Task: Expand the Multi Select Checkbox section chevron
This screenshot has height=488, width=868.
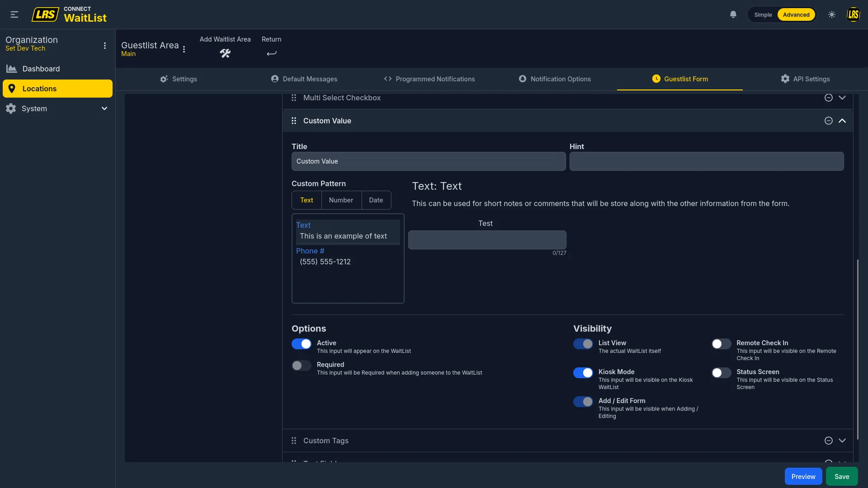Action: [842, 98]
